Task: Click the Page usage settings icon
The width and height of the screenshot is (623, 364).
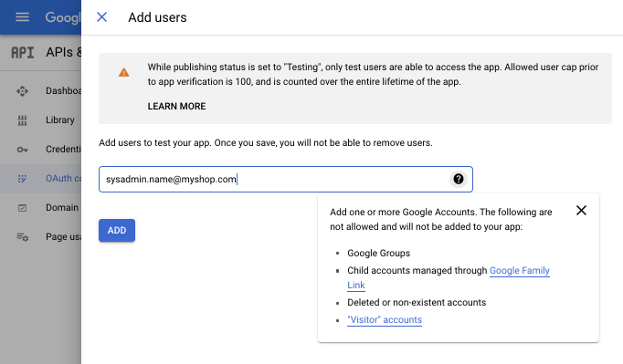Action: click(22, 237)
